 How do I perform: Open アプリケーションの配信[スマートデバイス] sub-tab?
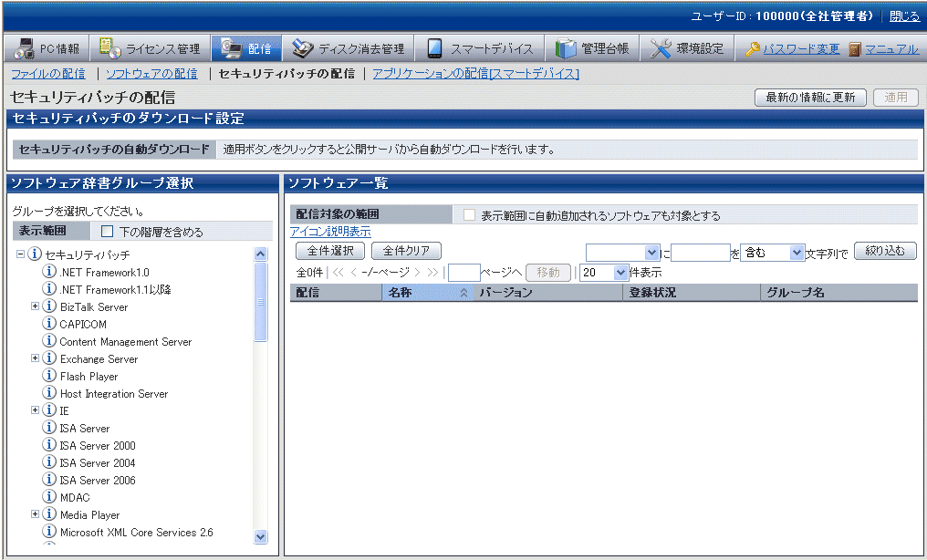475,74
